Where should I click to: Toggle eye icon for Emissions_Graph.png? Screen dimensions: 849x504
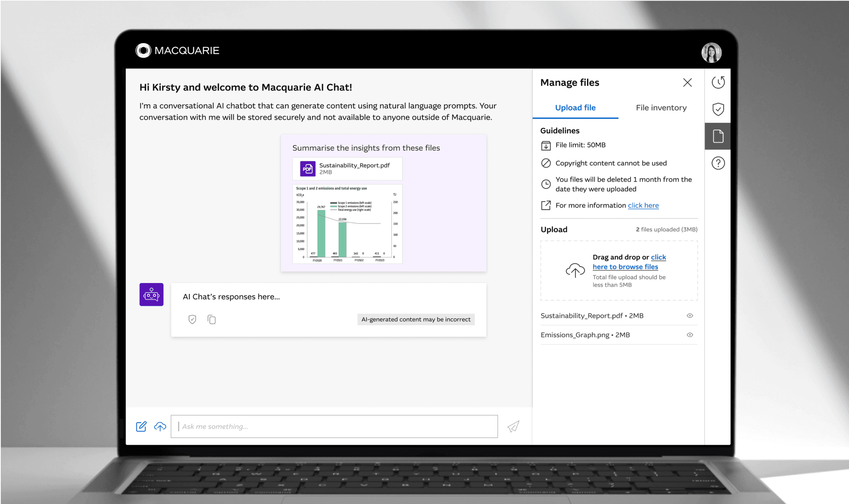coord(690,335)
